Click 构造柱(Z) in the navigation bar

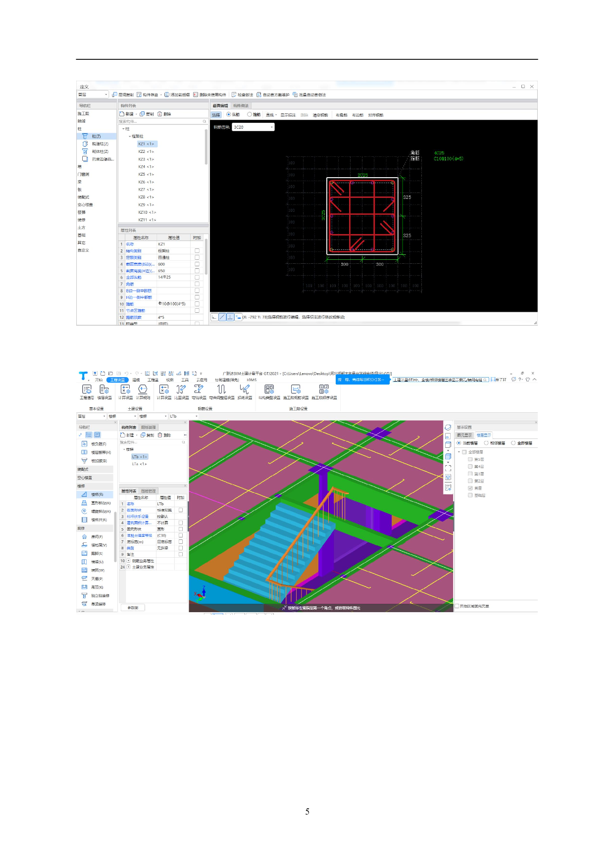100,144
